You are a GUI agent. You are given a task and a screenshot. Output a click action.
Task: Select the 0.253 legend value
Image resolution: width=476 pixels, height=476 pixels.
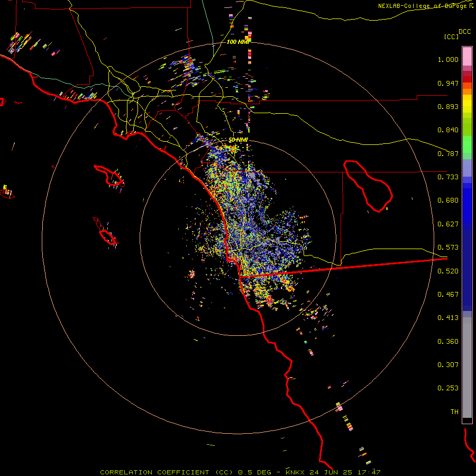pos(448,388)
